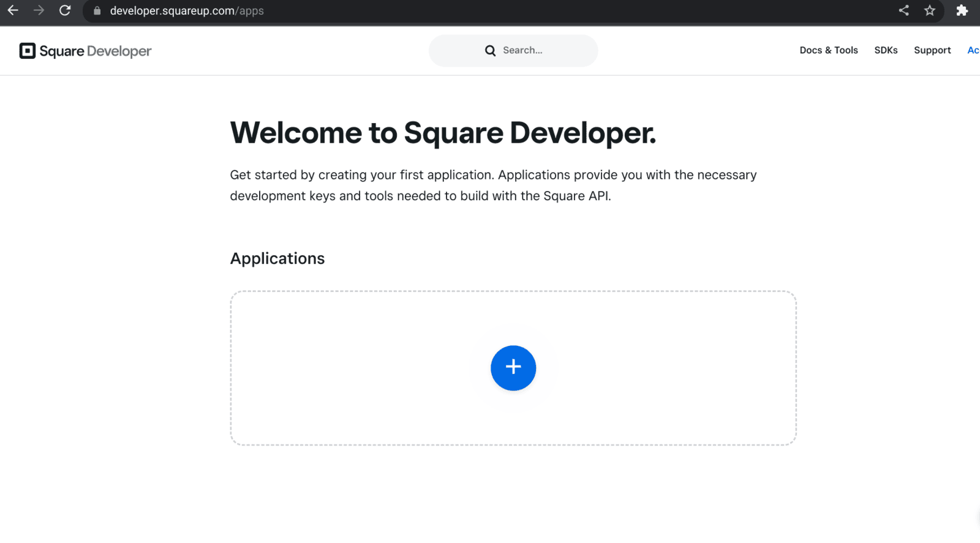Open the SDKs menu item
The height and width of the screenshot is (543, 980).
886,50
